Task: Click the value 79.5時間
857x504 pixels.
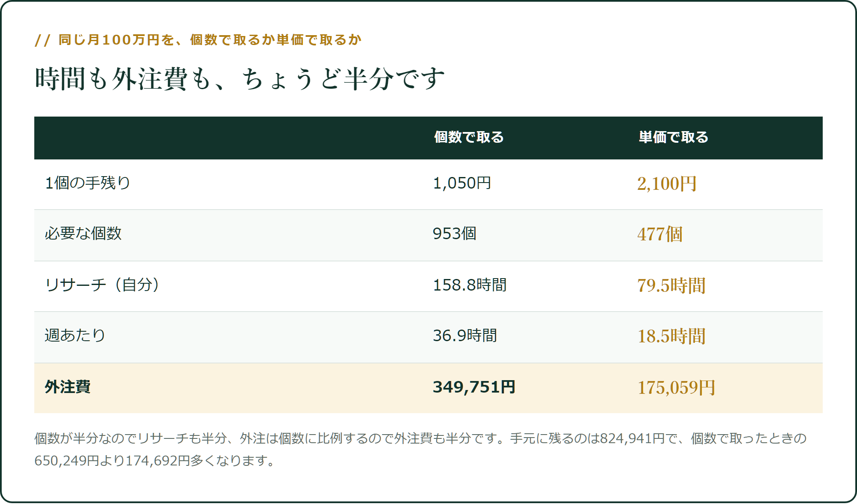Action: (x=671, y=285)
